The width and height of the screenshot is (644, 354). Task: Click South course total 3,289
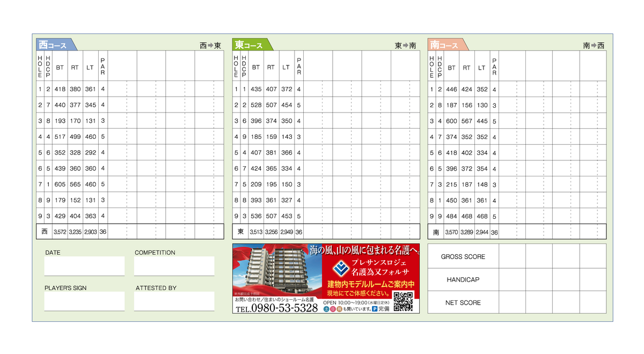(x=467, y=233)
